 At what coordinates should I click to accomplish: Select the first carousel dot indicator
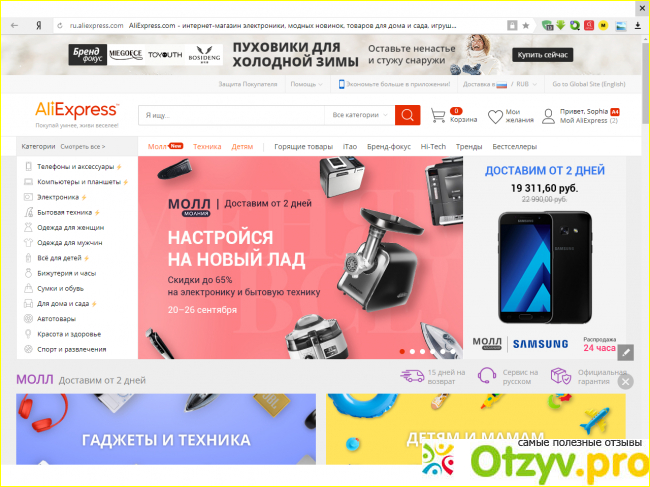point(402,352)
